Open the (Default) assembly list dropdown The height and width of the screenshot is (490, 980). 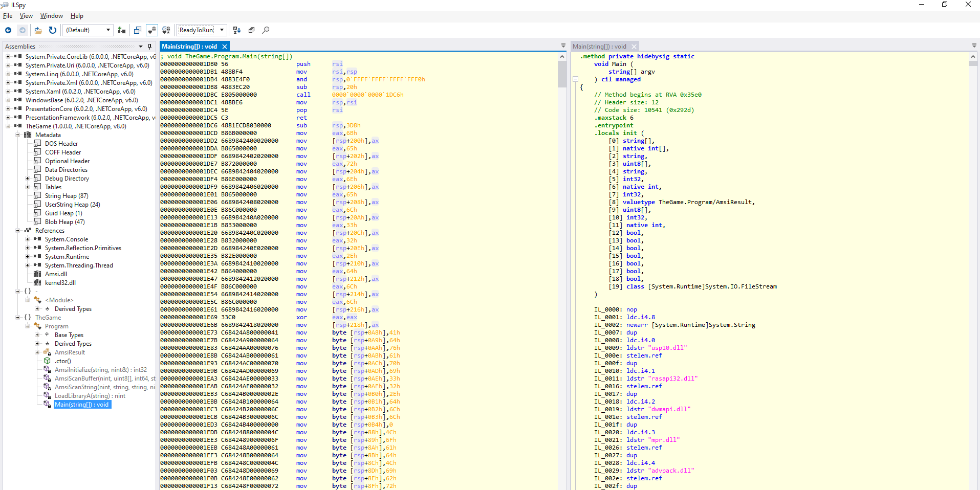(88, 30)
